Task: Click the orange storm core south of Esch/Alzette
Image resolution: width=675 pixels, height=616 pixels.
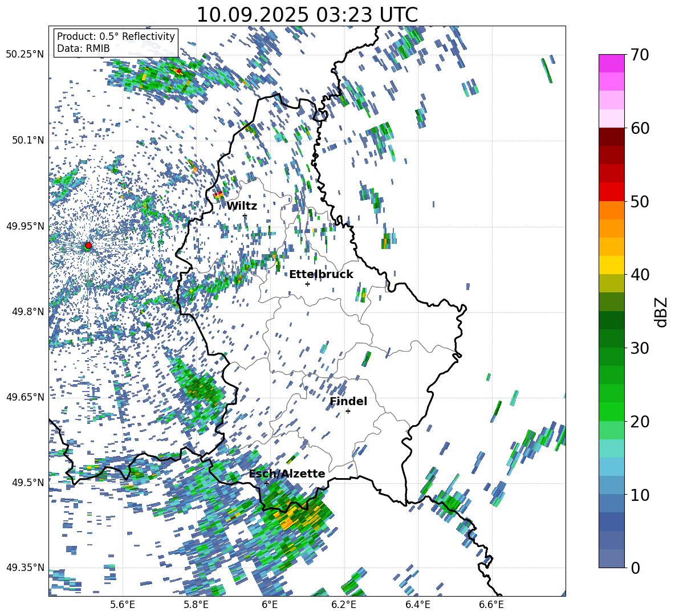Action: (287, 524)
